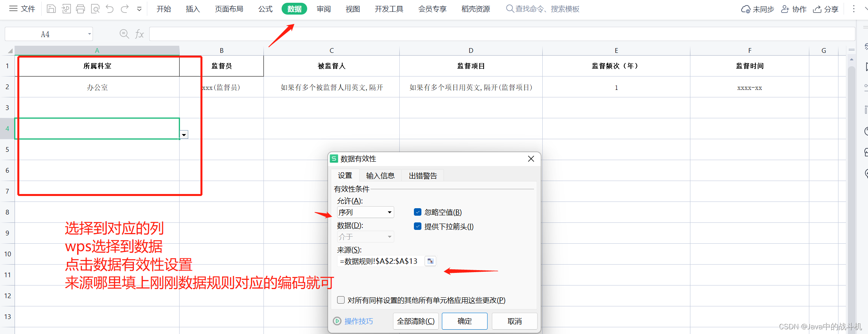The image size is (868, 334).
Task: Select column E header
Action: click(616, 50)
